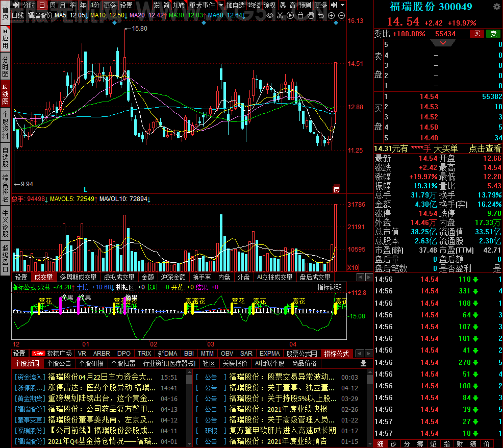
Task: Select K线图 in left sidebar
Action: point(5,94)
